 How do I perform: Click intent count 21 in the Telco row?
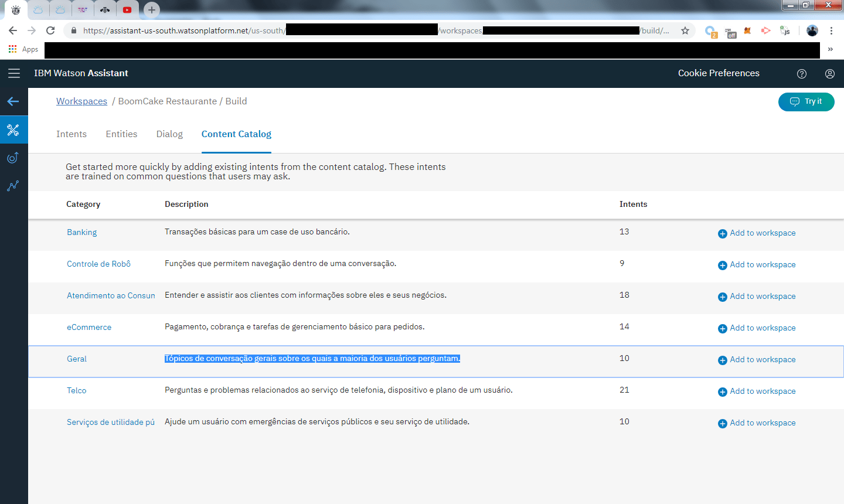coord(624,390)
